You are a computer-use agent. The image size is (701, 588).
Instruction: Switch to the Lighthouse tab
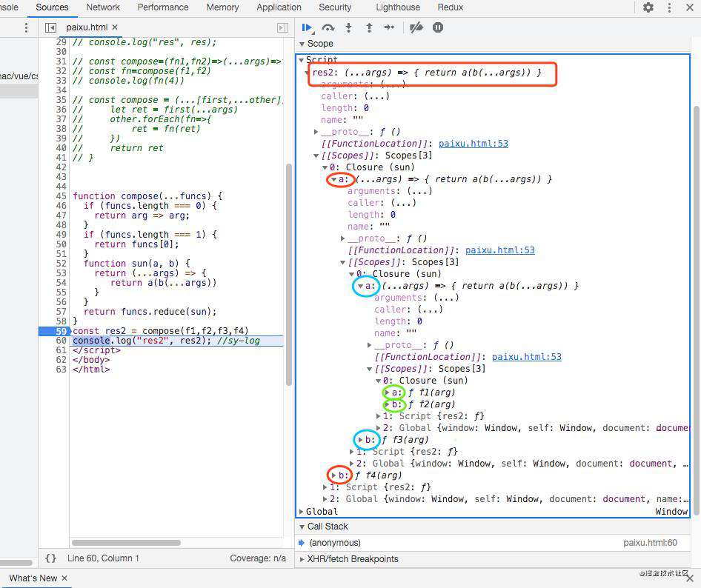pyautogui.click(x=398, y=7)
